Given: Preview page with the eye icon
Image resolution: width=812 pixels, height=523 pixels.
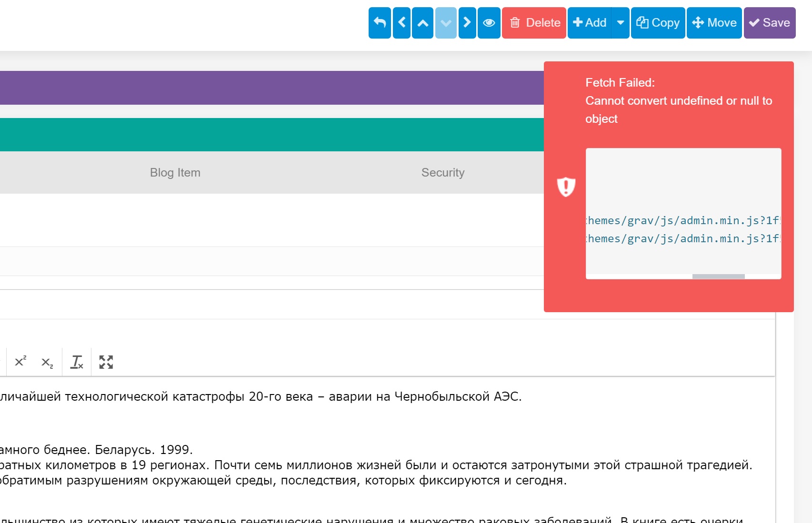Looking at the screenshot, I should (x=489, y=23).
